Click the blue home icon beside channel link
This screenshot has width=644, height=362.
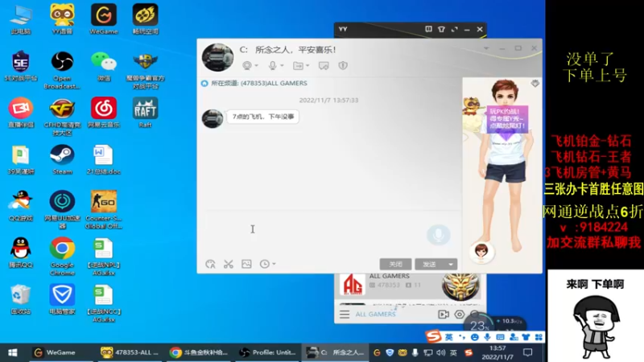[x=204, y=84]
